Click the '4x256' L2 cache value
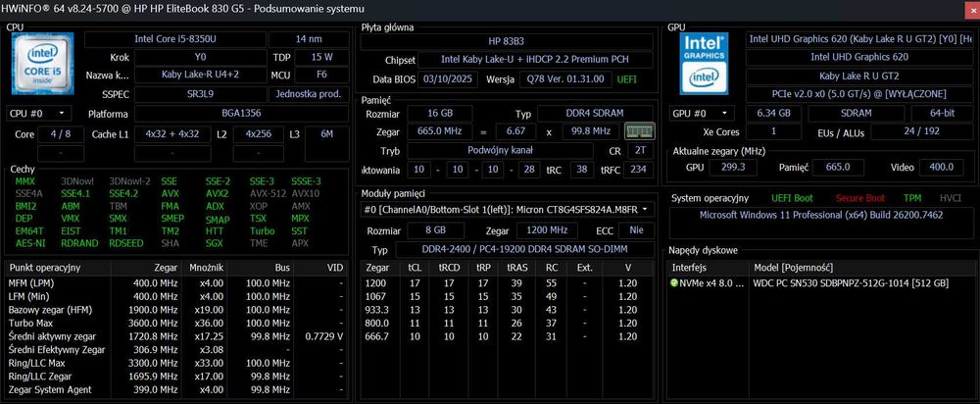 [259, 133]
